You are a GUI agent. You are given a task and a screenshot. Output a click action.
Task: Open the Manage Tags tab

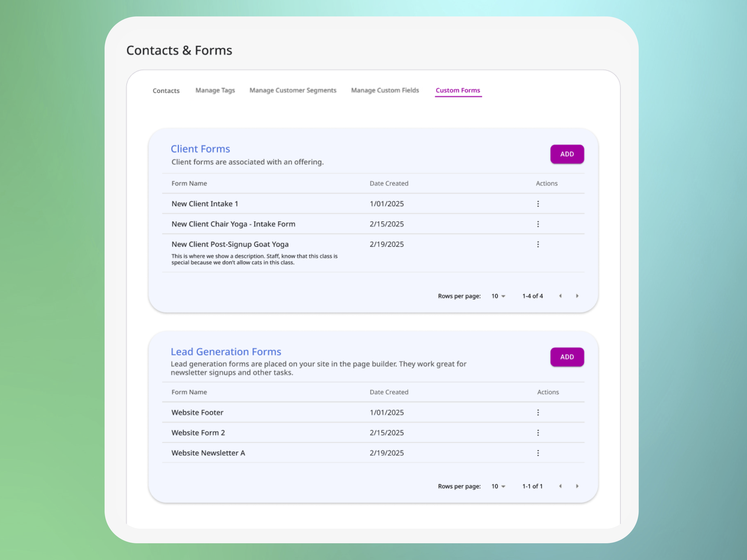click(x=215, y=90)
